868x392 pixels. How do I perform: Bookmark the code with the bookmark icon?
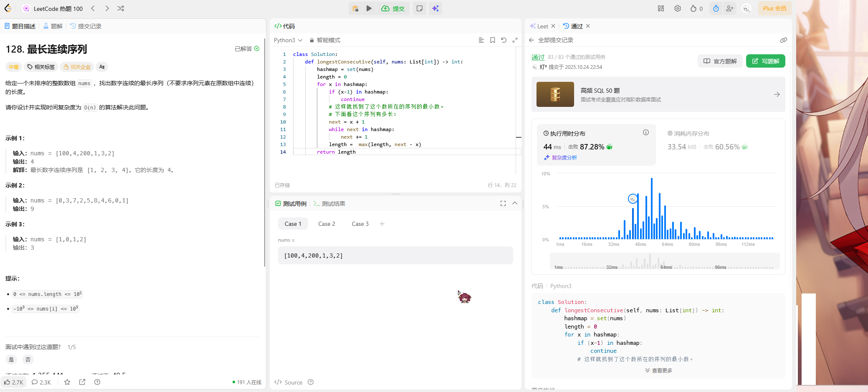pyautogui.click(x=493, y=40)
